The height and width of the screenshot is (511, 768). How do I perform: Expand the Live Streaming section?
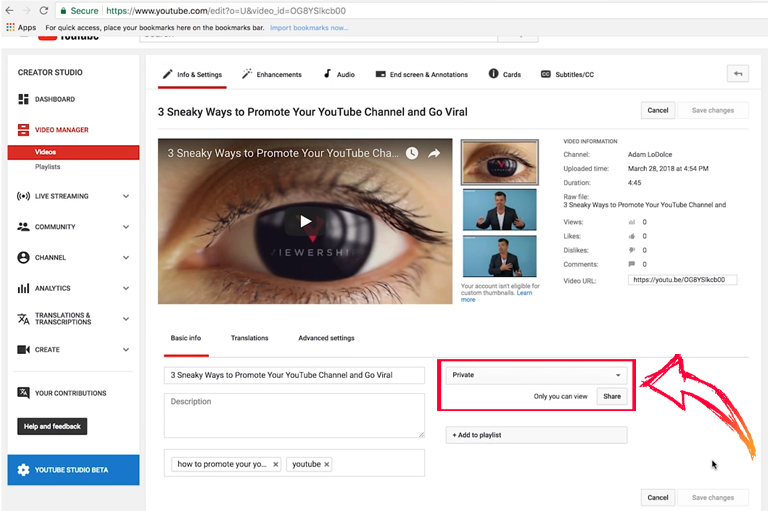[x=126, y=196]
